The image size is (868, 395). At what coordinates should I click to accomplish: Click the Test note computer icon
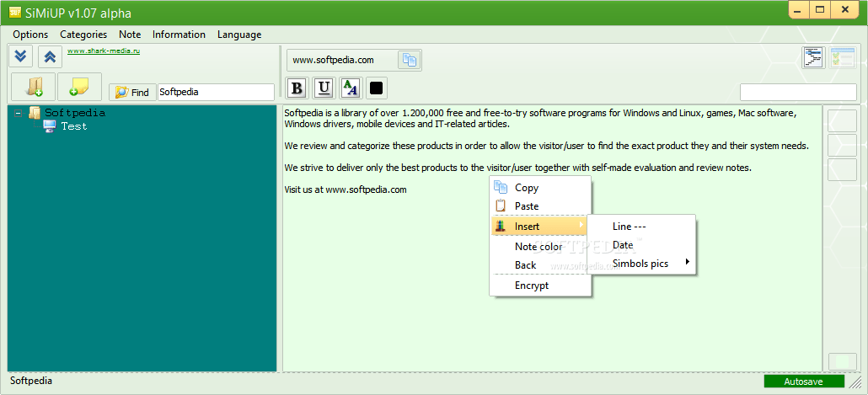coord(50,126)
